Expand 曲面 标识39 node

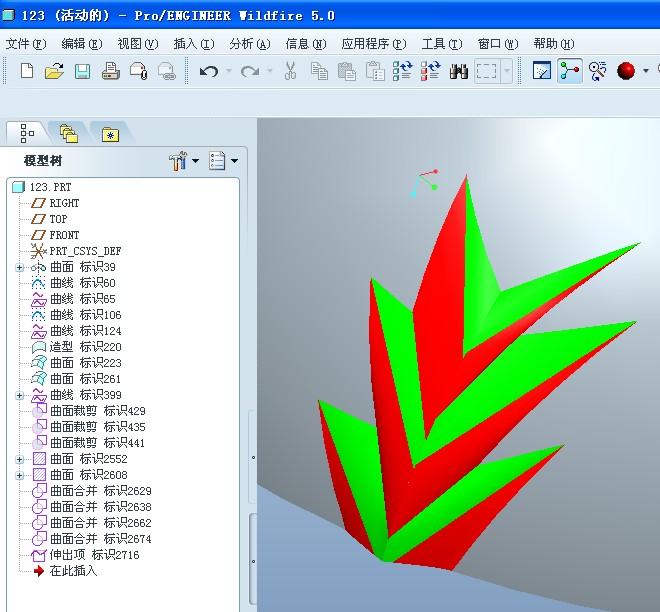[x=19, y=267]
